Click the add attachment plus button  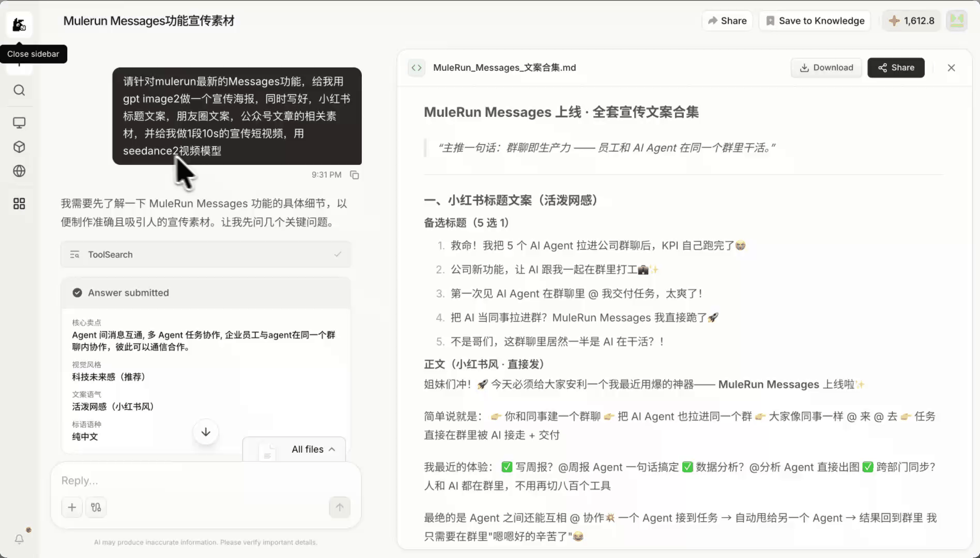click(72, 507)
